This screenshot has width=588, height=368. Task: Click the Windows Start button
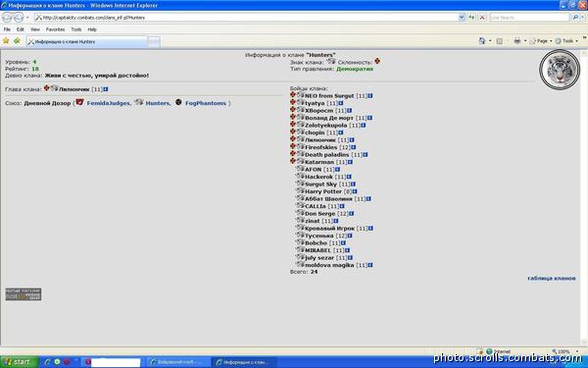tap(20, 362)
